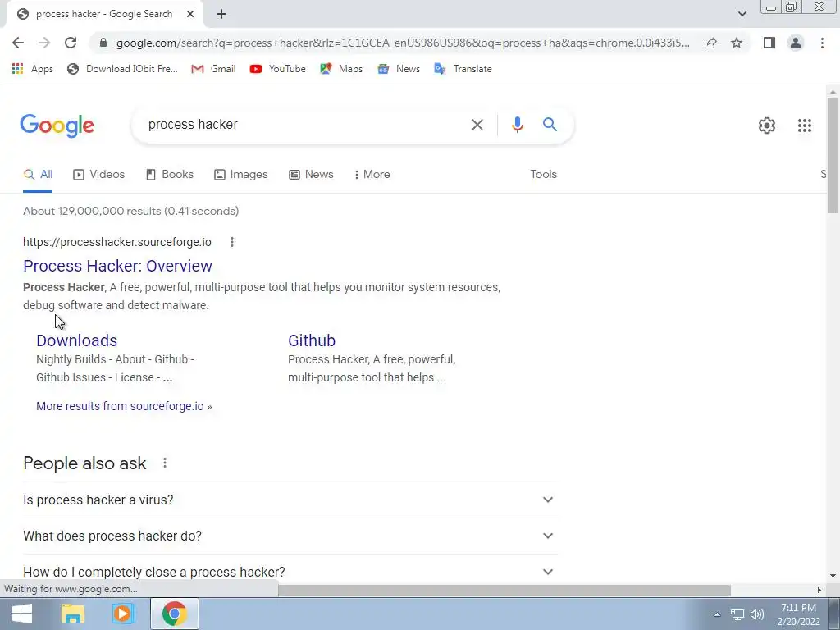Go back with browser back arrow
Screen dimensions: 840x630
point(18,43)
